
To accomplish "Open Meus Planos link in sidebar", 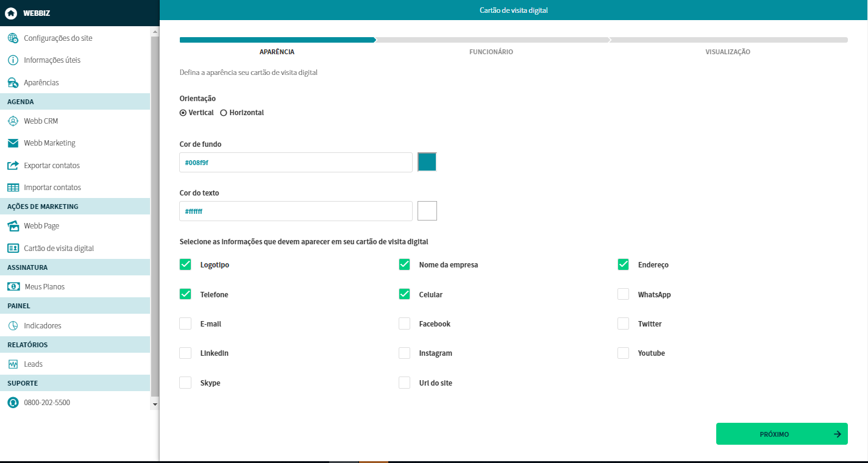I will coord(44,287).
